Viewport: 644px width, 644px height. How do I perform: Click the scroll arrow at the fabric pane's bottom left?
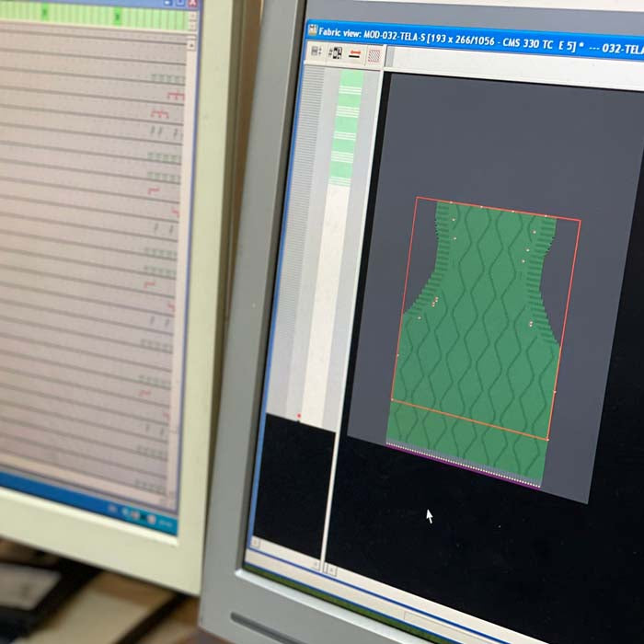point(331,570)
